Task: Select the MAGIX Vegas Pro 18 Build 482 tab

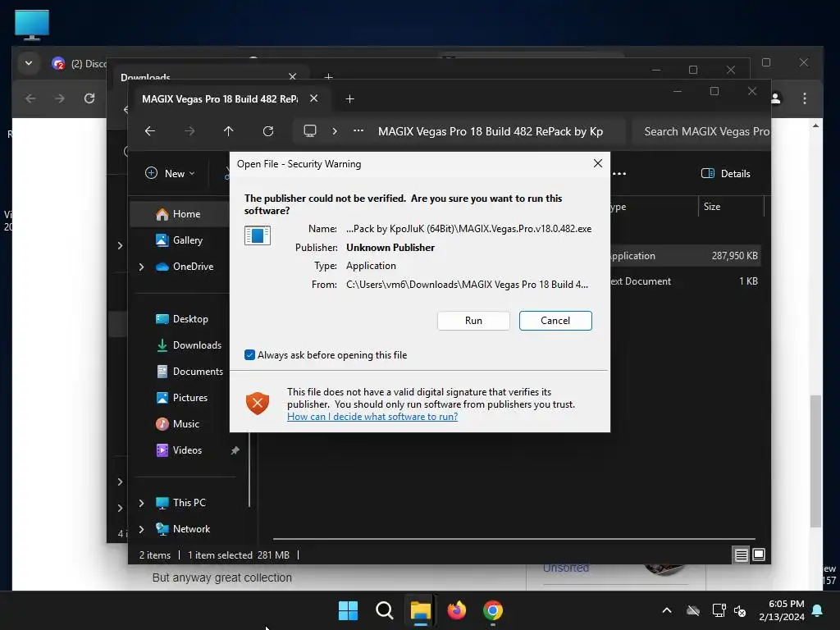Action: [220, 98]
